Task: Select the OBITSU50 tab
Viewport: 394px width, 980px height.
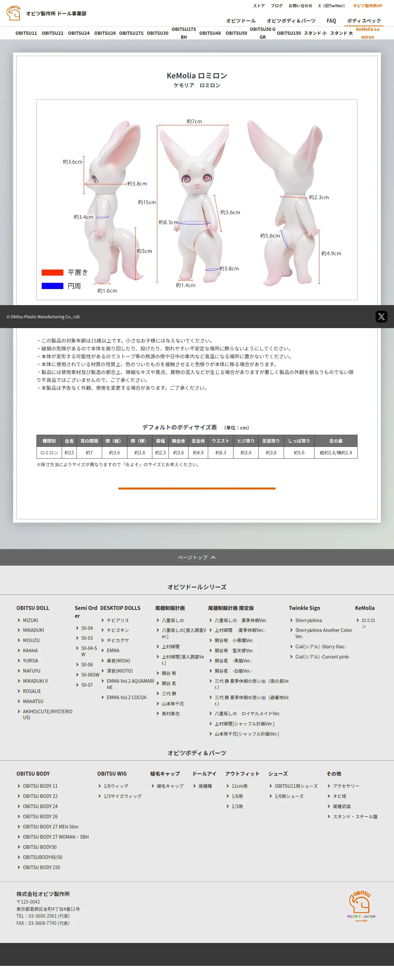Action: pyautogui.click(x=236, y=33)
